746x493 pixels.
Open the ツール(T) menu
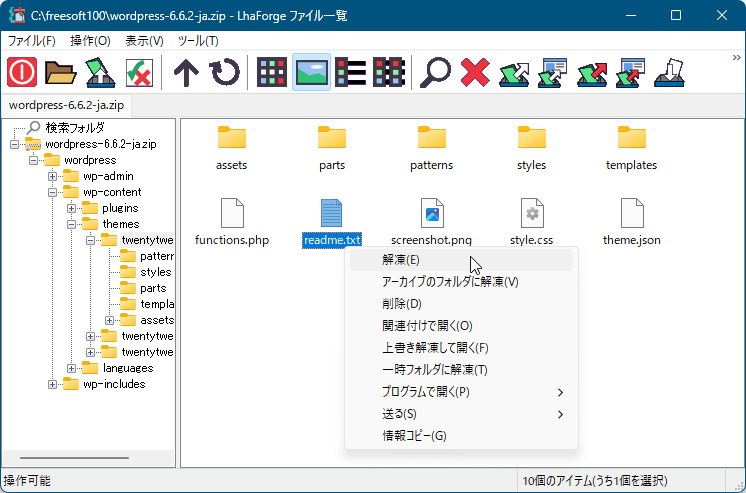(x=198, y=41)
